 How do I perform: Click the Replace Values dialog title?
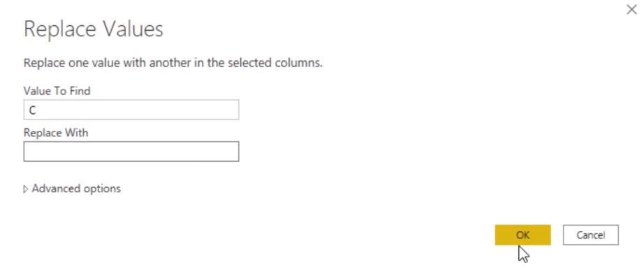(x=93, y=29)
